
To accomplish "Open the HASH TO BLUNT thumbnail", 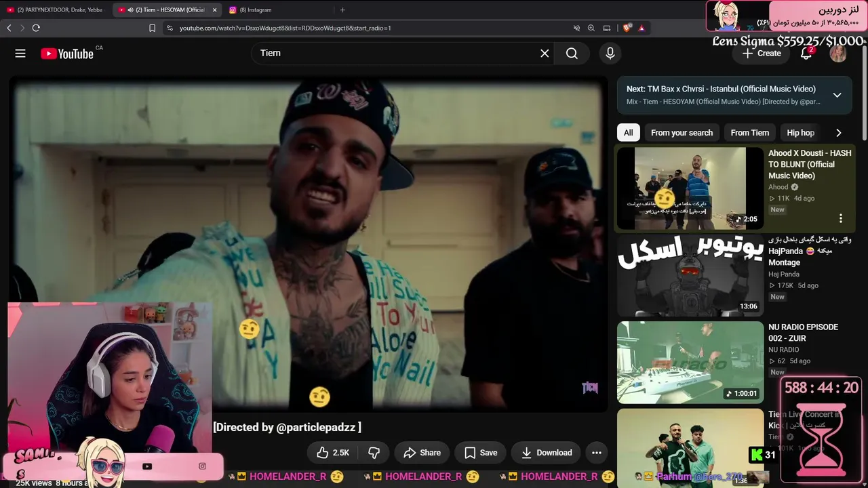I will pos(690,189).
